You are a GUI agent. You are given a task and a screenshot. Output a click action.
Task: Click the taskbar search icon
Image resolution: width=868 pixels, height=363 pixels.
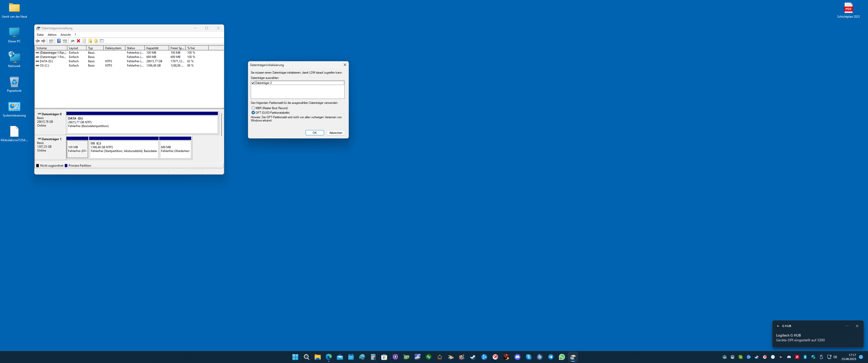(306, 357)
